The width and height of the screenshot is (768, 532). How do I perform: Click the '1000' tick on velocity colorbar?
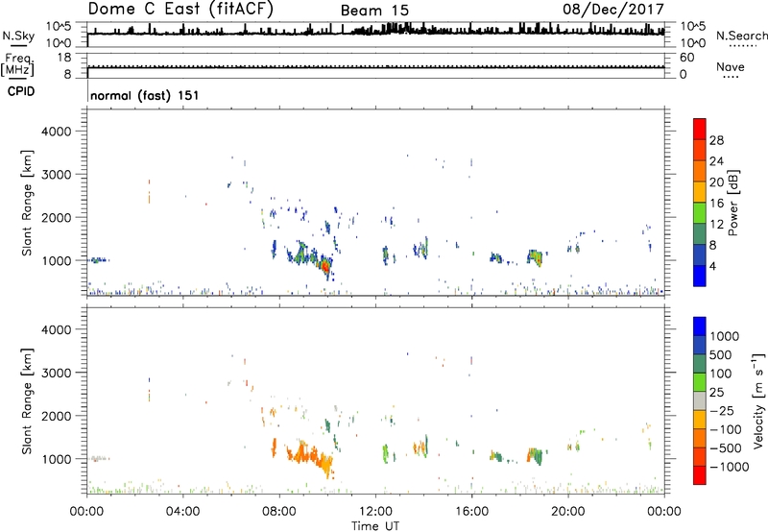[724, 336]
